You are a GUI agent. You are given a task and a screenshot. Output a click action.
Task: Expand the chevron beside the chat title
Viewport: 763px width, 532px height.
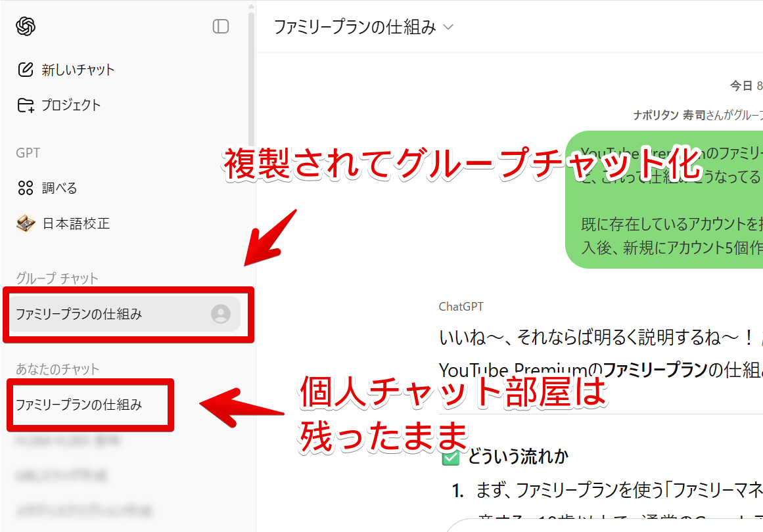[450, 28]
